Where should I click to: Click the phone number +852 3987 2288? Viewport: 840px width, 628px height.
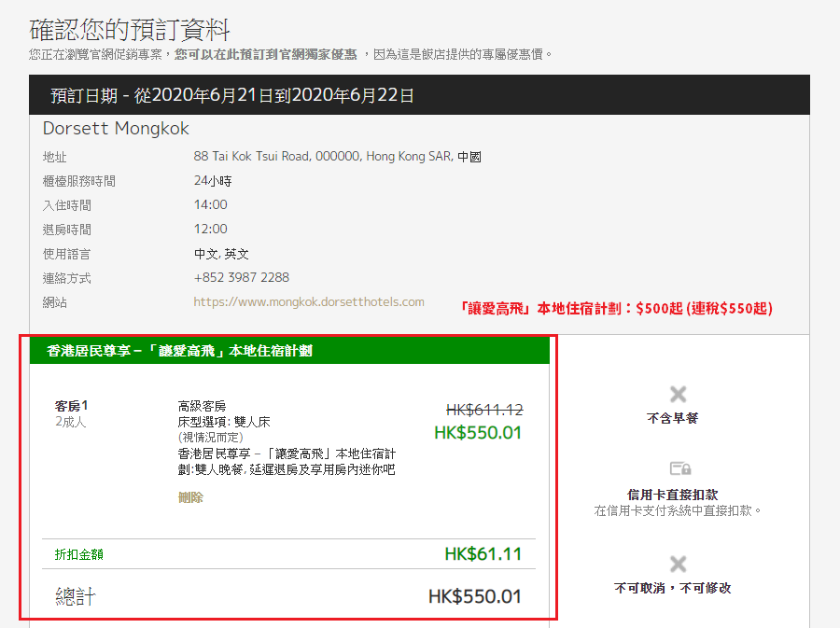tap(241, 277)
